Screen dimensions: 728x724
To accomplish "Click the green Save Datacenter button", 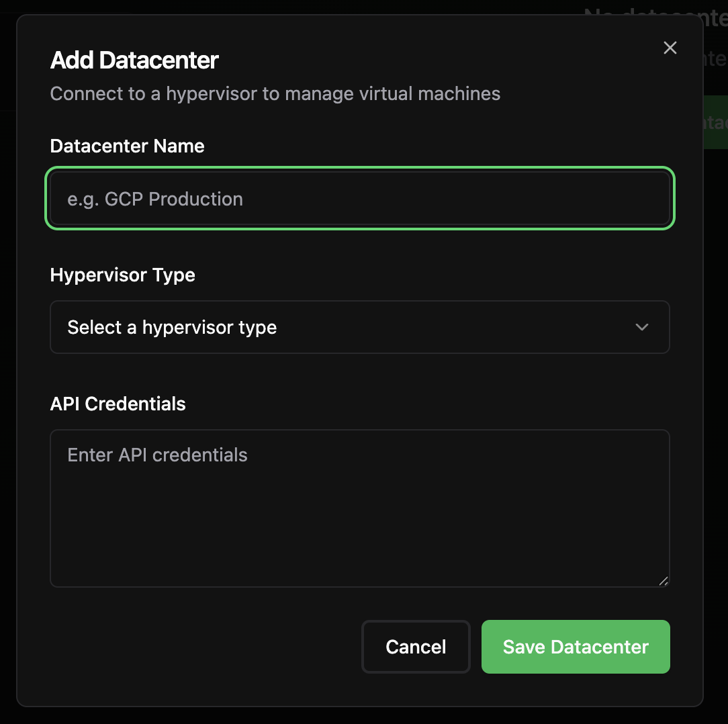I will 576,647.
